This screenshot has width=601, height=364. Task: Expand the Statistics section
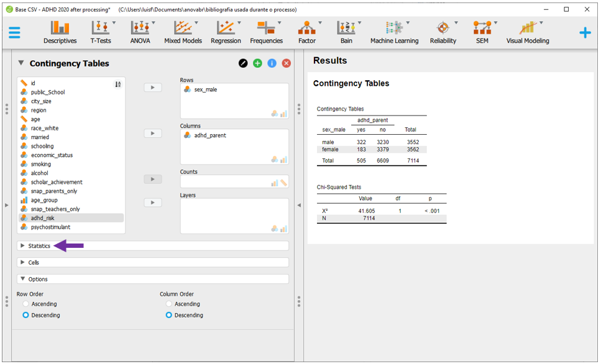(x=39, y=246)
